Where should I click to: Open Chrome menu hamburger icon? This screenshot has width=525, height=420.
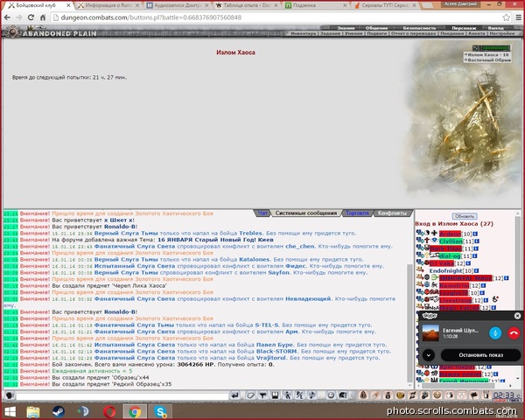(x=518, y=17)
